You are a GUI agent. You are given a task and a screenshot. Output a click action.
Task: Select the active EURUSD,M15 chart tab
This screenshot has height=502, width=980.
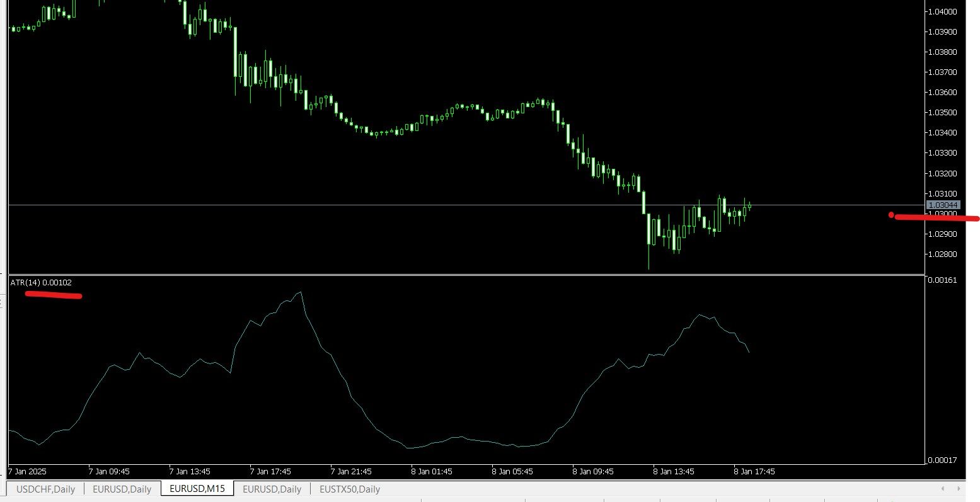(x=197, y=488)
